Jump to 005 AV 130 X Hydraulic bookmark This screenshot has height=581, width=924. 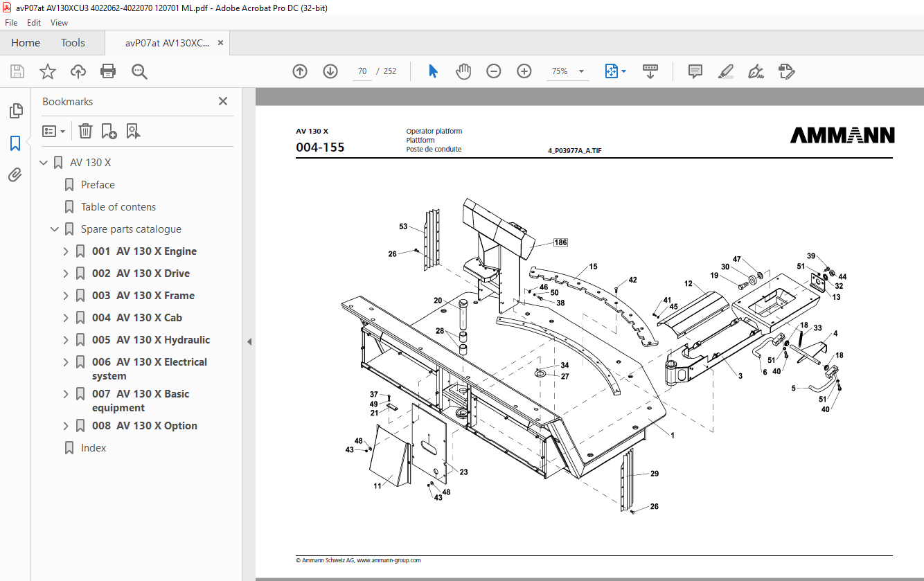point(151,340)
